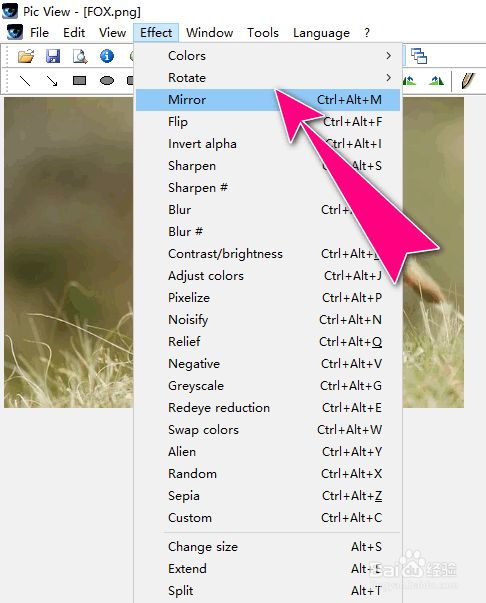Apply Pixelize effect

tap(268, 298)
